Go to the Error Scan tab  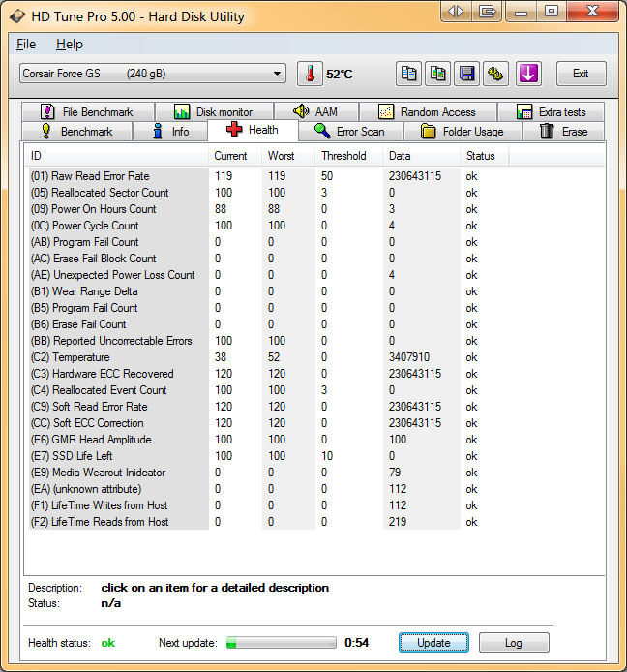349,132
